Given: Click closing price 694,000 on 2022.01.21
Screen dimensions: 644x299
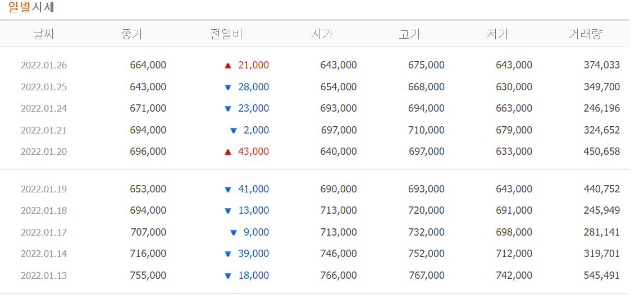Looking at the screenshot, I should pyautogui.click(x=148, y=130).
